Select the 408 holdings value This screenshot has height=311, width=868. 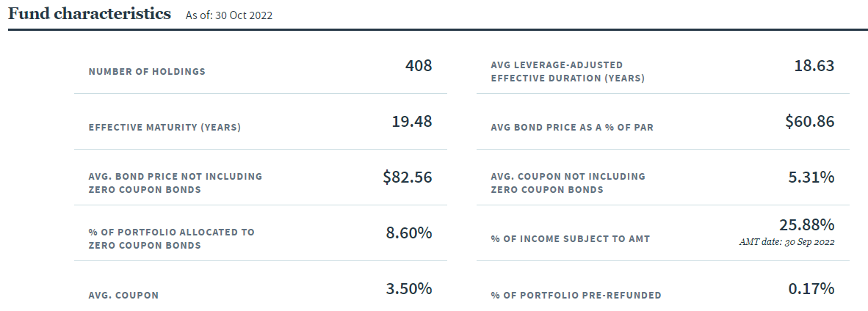coord(419,65)
